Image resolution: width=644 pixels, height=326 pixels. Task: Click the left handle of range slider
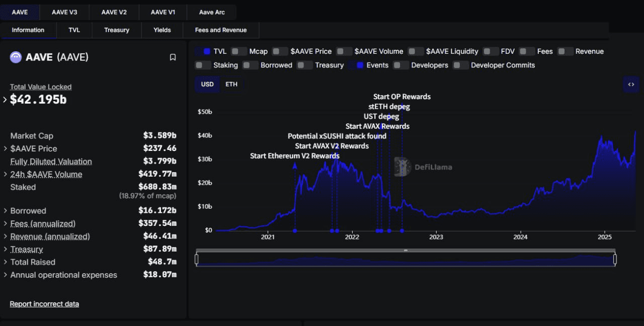tap(197, 259)
